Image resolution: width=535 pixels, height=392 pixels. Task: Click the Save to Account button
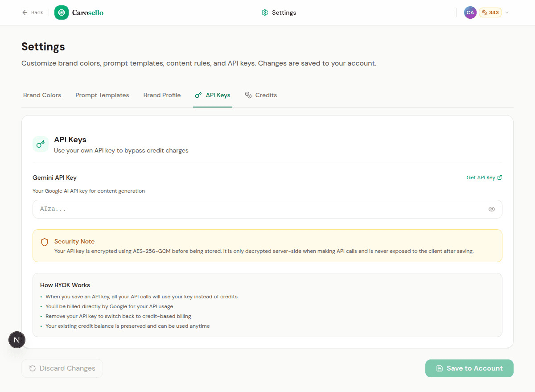click(x=469, y=368)
